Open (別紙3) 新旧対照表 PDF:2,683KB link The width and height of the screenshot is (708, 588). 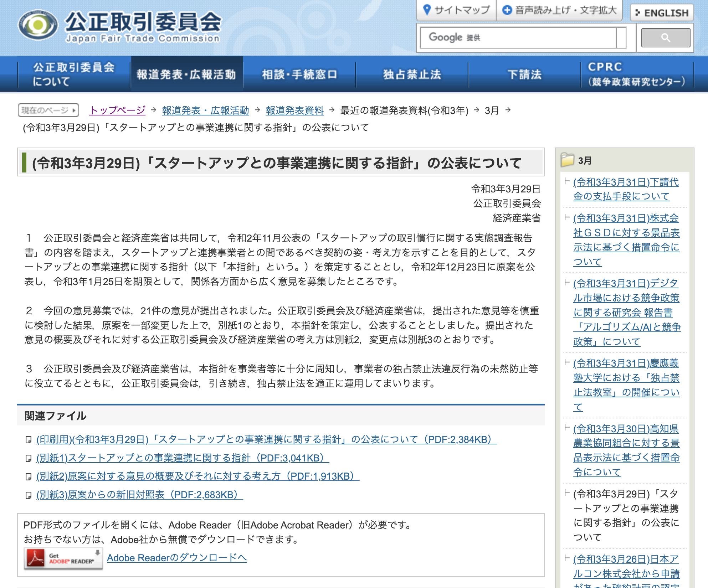pos(139,495)
